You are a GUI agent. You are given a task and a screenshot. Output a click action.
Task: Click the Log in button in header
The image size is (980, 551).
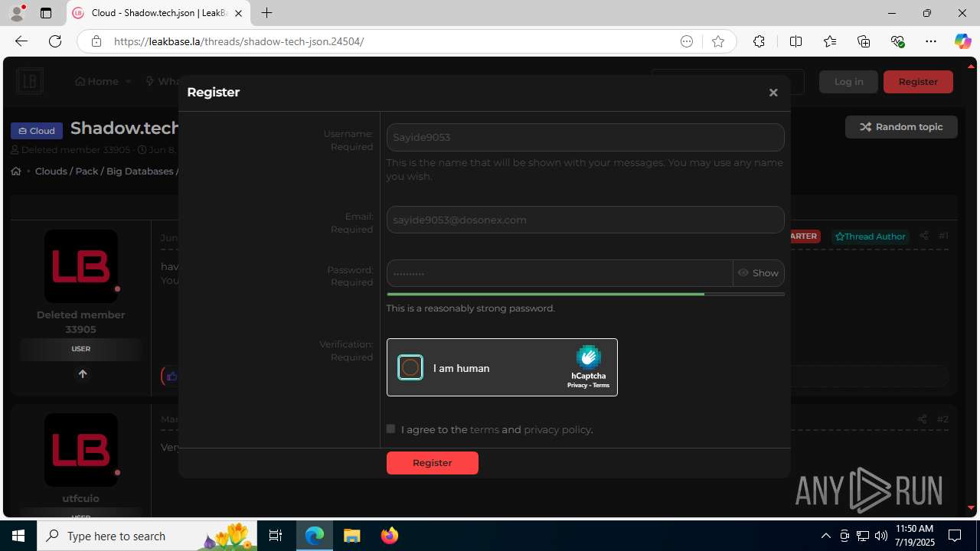(x=848, y=82)
